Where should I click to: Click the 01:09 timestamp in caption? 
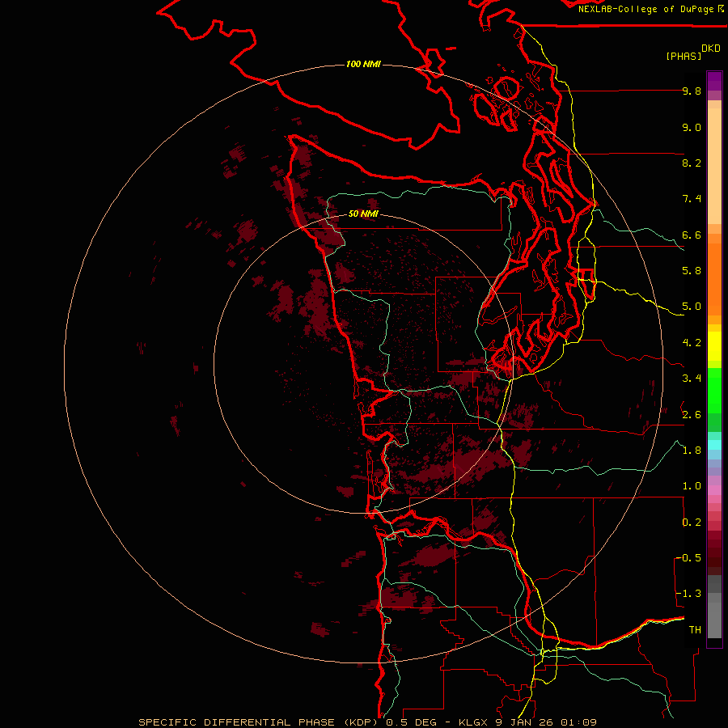578,722
